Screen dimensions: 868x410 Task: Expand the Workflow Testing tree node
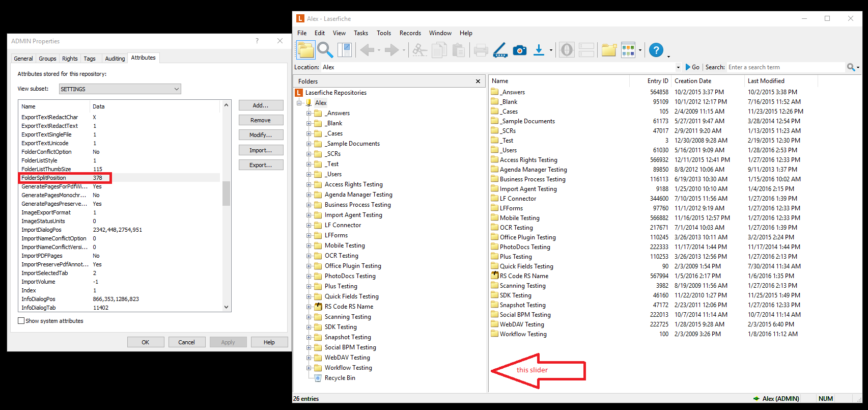tap(309, 368)
